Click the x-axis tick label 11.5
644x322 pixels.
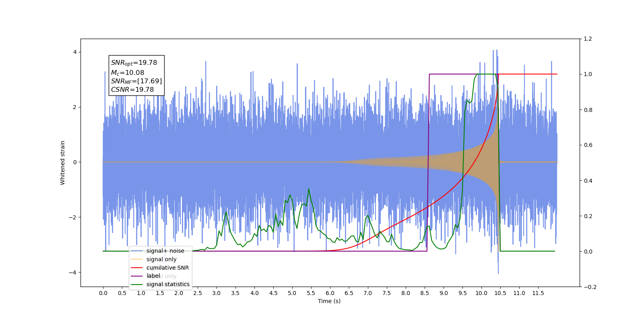click(x=538, y=293)
